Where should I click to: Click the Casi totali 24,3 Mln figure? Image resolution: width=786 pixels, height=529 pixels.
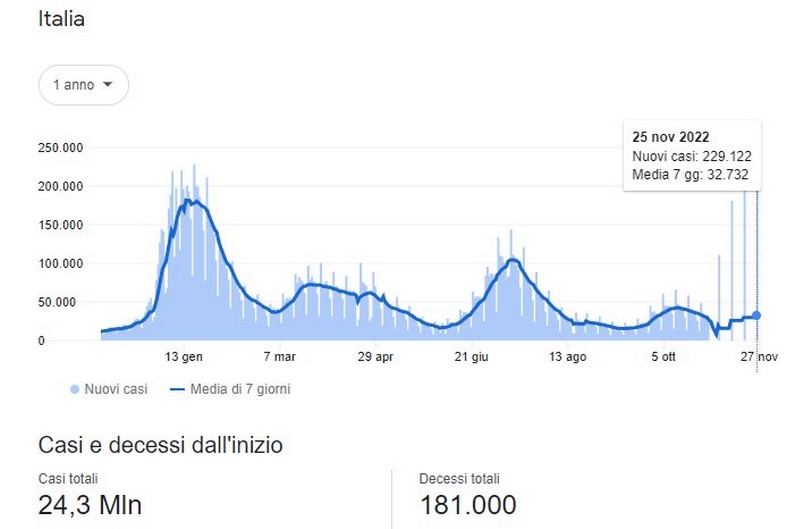click(x=90, y=504)
